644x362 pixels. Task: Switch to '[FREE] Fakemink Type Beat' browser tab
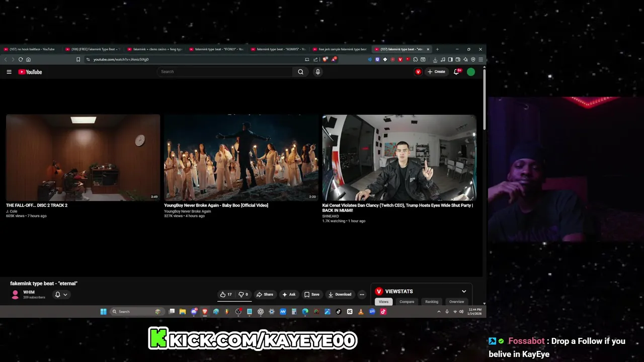coord(93,49)
